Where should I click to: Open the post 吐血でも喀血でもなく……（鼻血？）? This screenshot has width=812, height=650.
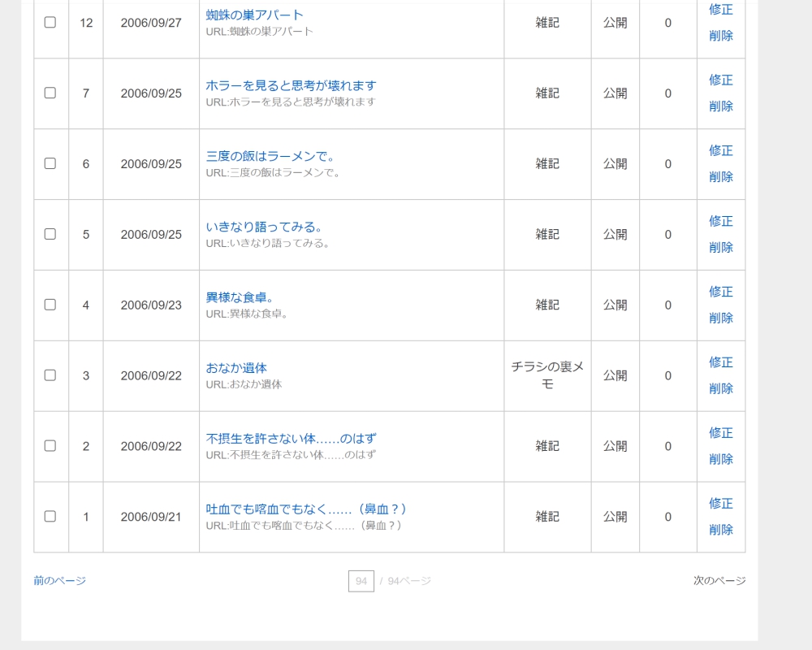306,509
